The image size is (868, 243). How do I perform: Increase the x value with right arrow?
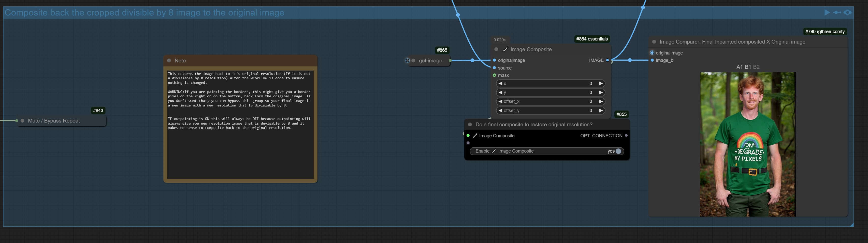[x=600, y=83]
